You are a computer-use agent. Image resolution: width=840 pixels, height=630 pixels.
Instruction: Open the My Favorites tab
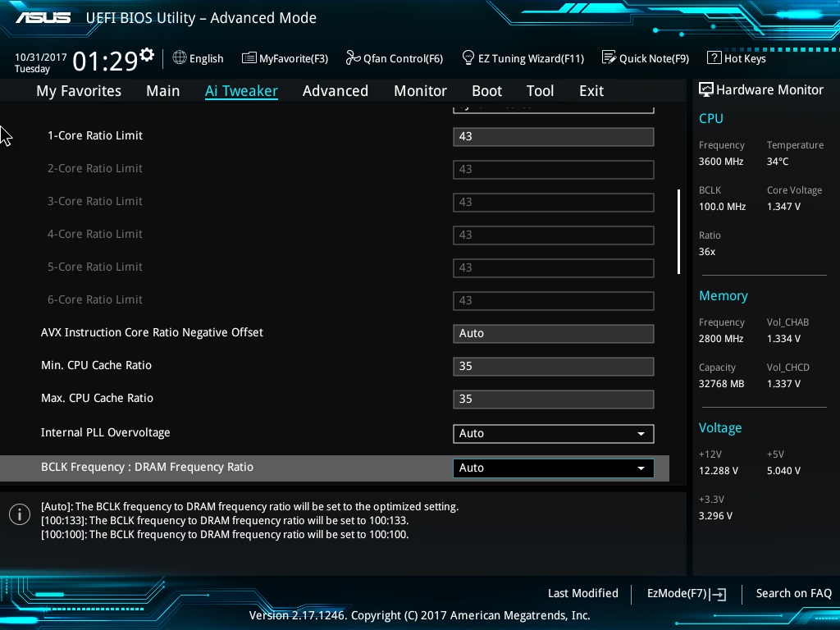pyautogui.click(x=79, y=91)
